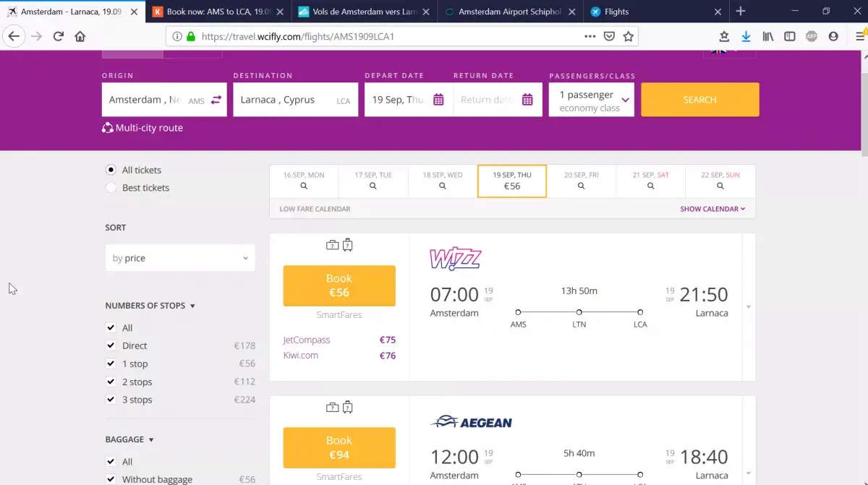Click the 5h 40m duration text
This screenshot has width=868, height=485.
[x=579, y=453]
